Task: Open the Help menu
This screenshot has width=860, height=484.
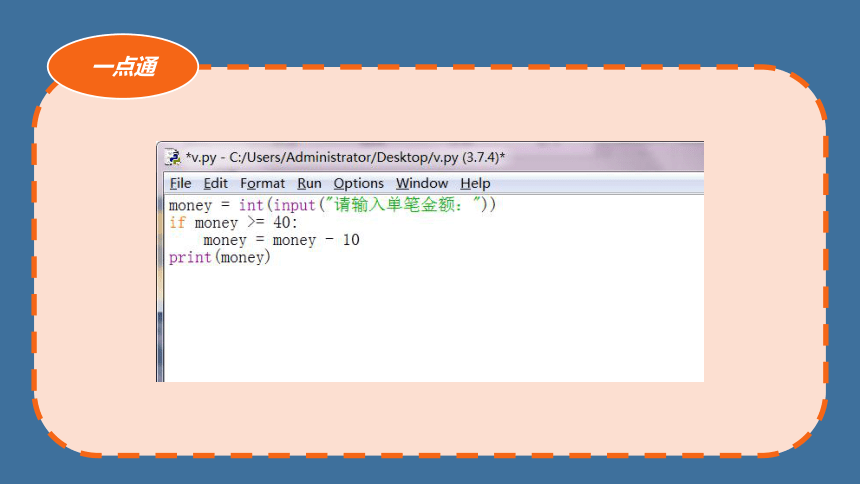Action: 475,183
